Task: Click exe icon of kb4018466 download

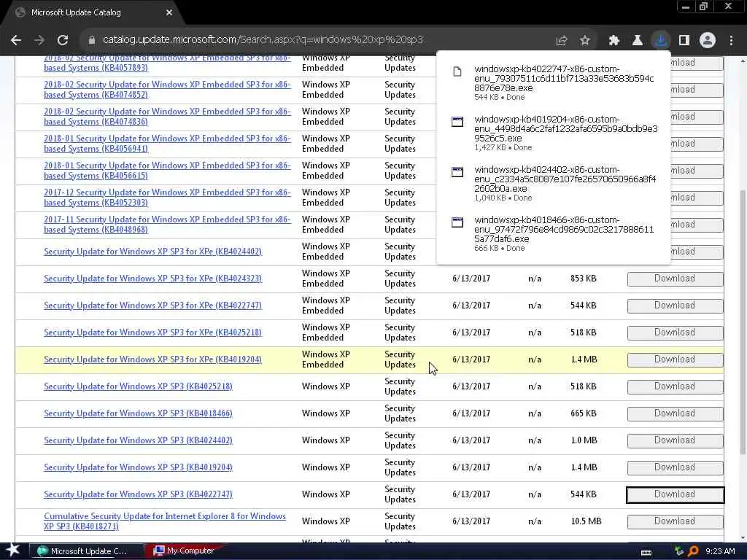Action: tap(457, 222)
